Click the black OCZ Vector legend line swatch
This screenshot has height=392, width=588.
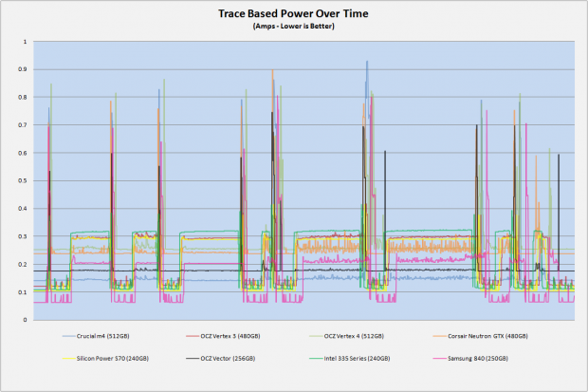193,359
